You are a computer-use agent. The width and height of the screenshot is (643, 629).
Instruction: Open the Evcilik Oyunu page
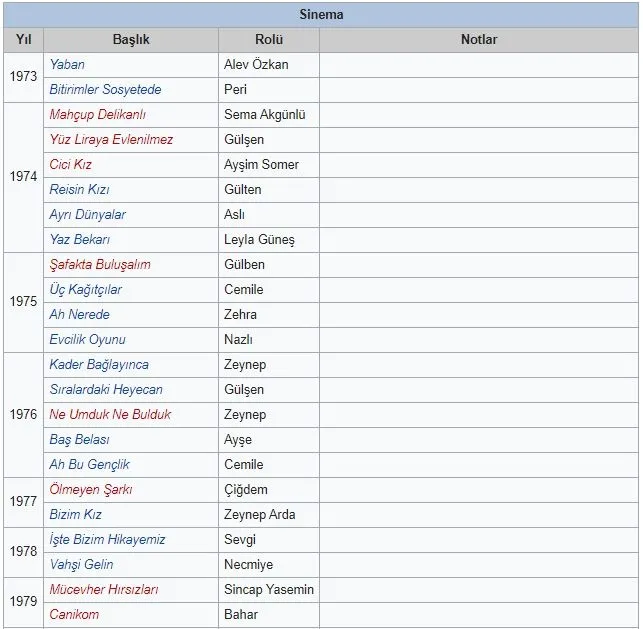(x=88, y=340)
